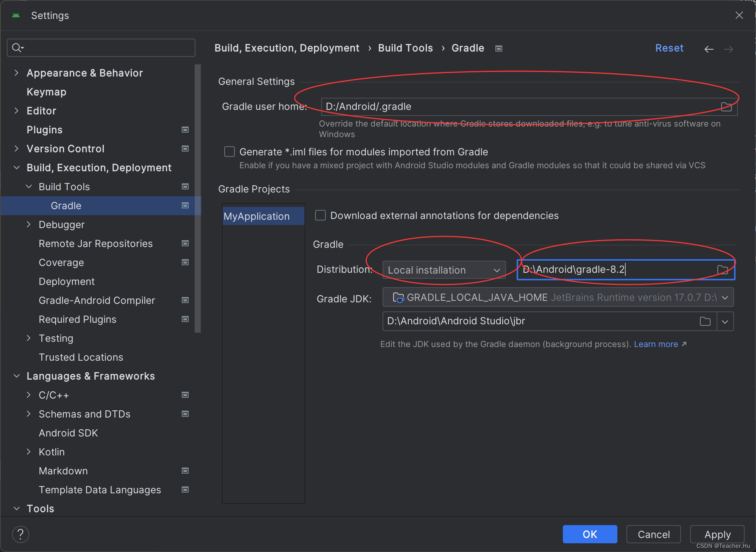Click project icon beside Coverage
The image size is (756, 552).
[x=185, y=263]
